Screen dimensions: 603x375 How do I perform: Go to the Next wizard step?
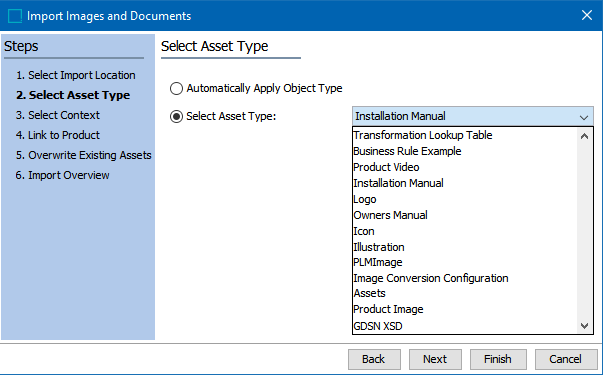(435, 359)
